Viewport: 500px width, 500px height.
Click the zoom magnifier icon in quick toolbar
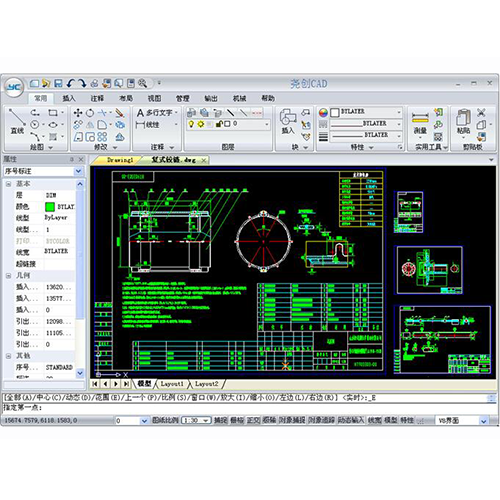point(143,83)
